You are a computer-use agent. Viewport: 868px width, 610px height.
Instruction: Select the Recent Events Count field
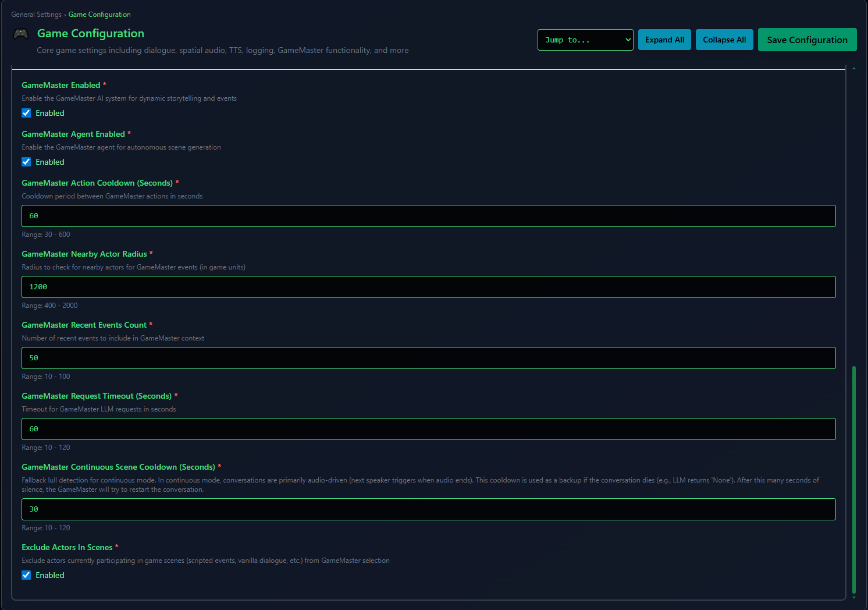428,358
